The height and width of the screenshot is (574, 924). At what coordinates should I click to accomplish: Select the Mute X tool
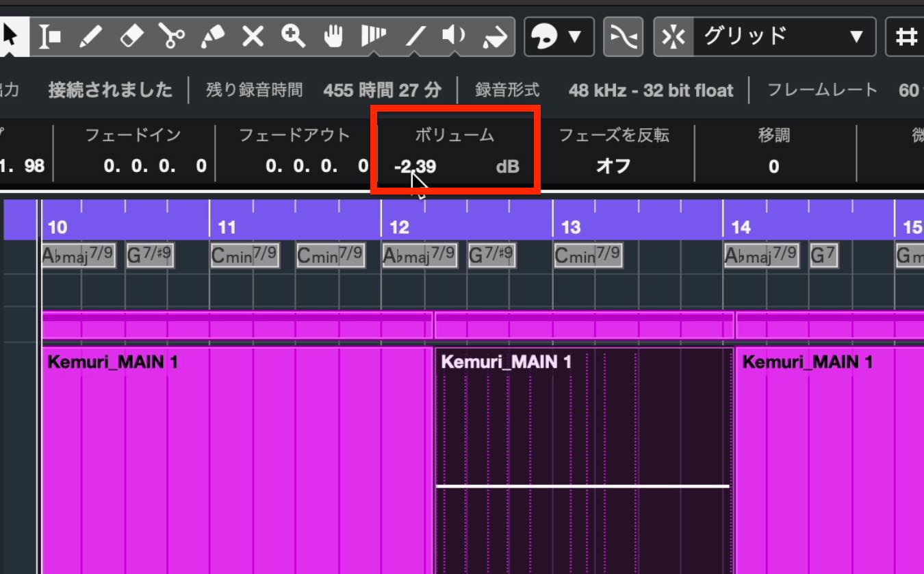pyautogui.click(x=253, y=36)
